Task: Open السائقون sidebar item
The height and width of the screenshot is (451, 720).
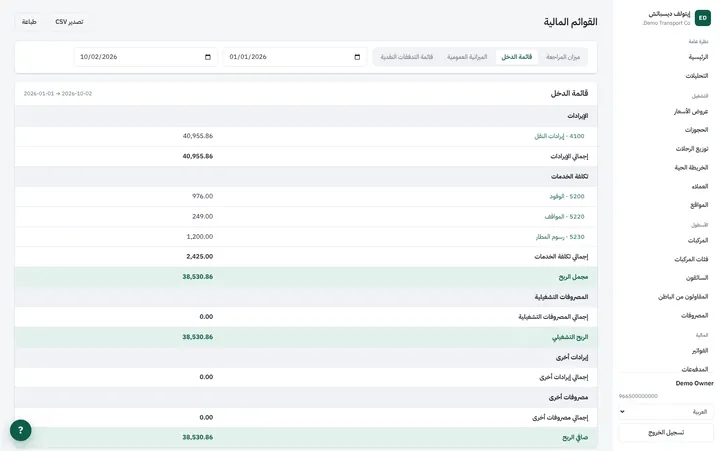Action: [x=697, y=278]
